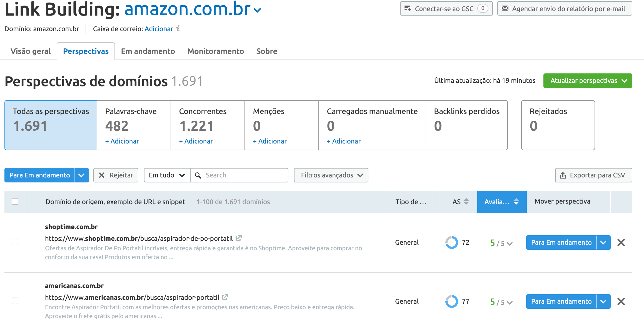Sort by AS column arrows
Image resolution: width=644 pixels, height=329 pixels.
point(466,202)
